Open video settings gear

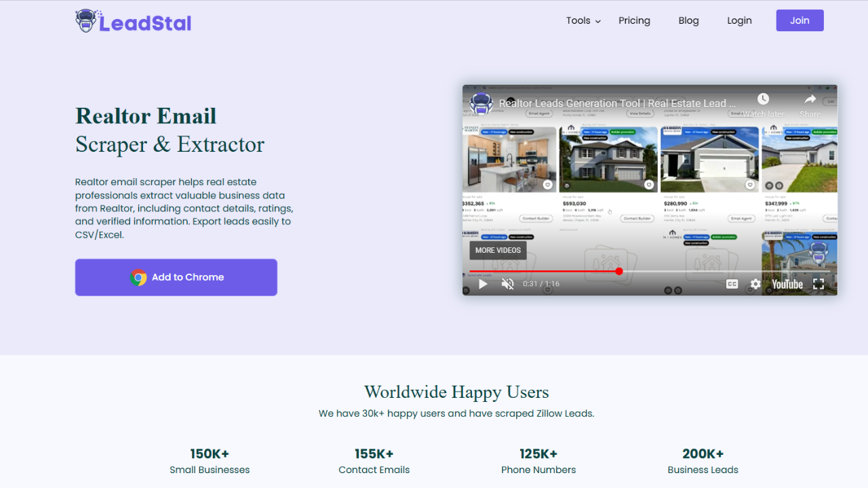[x=755, y=284]
